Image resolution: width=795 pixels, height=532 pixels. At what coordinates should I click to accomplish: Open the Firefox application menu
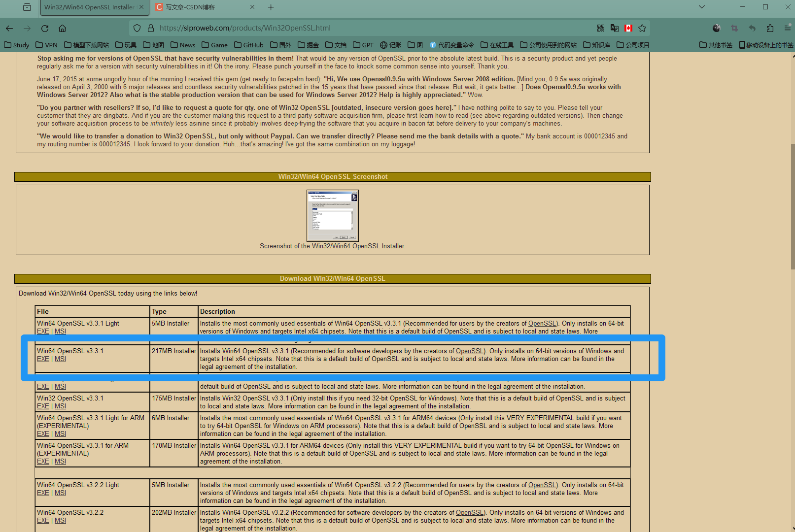tap(788, 28)
